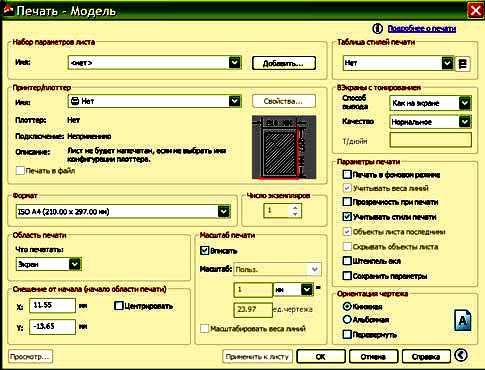This screenshot has width=485, height=370.
Task: Open the 'Качество' quality dropdown
Action: point(465,122)
